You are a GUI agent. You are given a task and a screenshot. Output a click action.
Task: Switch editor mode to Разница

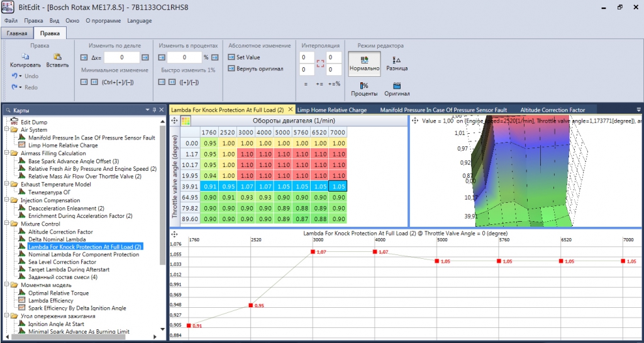[x=397, y=63]
